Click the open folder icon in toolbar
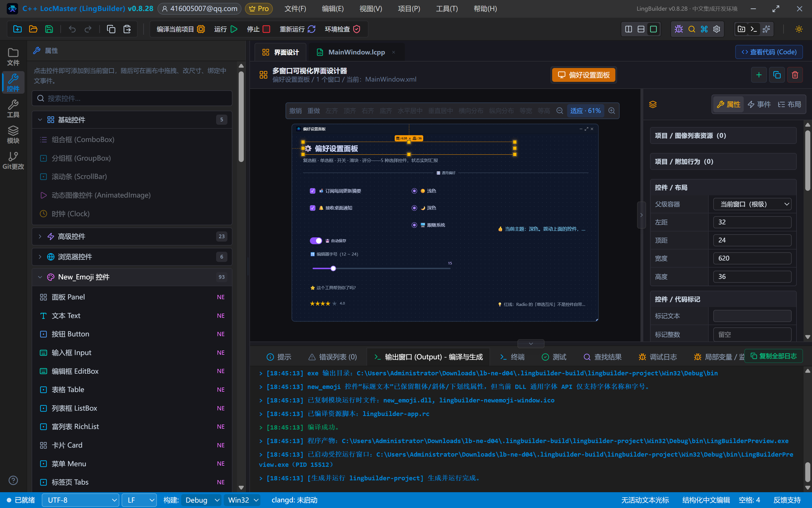Screen dimensions: 812x508 coord(33,29)
